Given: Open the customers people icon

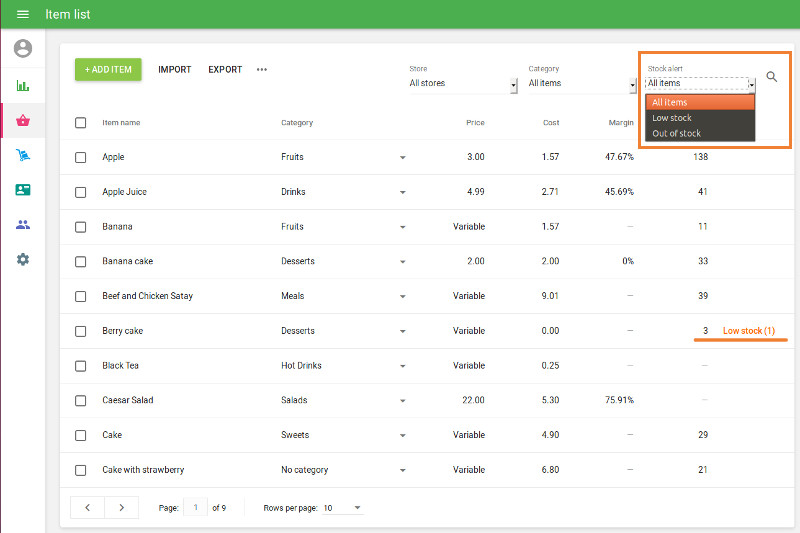Looking at the screenshot, I should coord(23,224).
